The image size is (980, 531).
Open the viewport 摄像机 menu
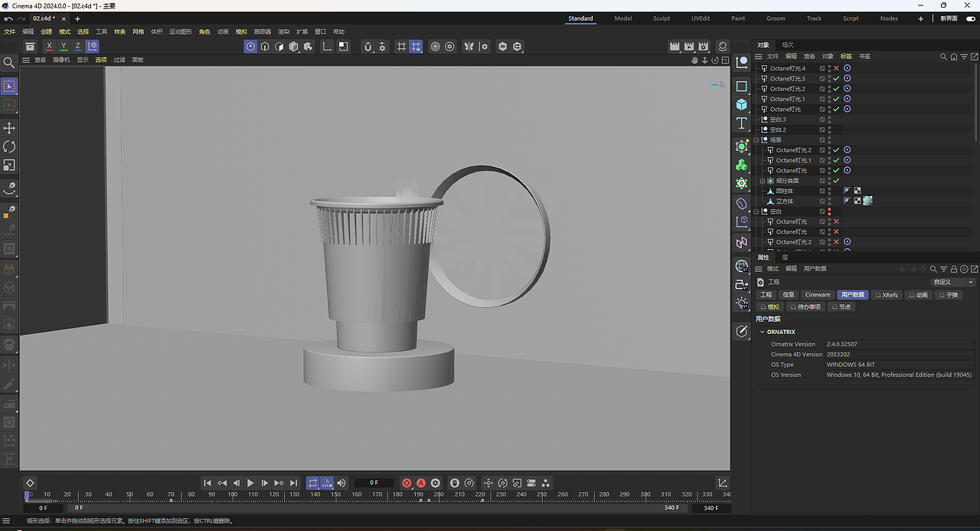61,60
